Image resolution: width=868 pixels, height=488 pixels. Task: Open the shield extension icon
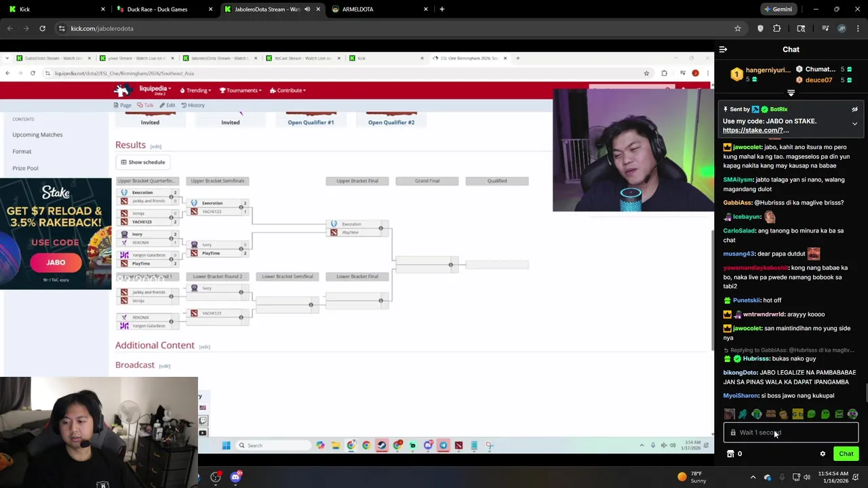[x=760, y=28]
